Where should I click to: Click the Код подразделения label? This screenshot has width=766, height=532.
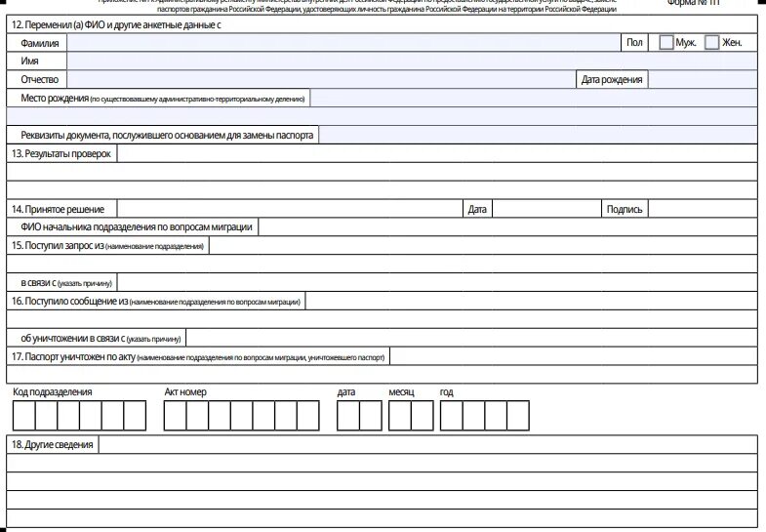[53, 391]
